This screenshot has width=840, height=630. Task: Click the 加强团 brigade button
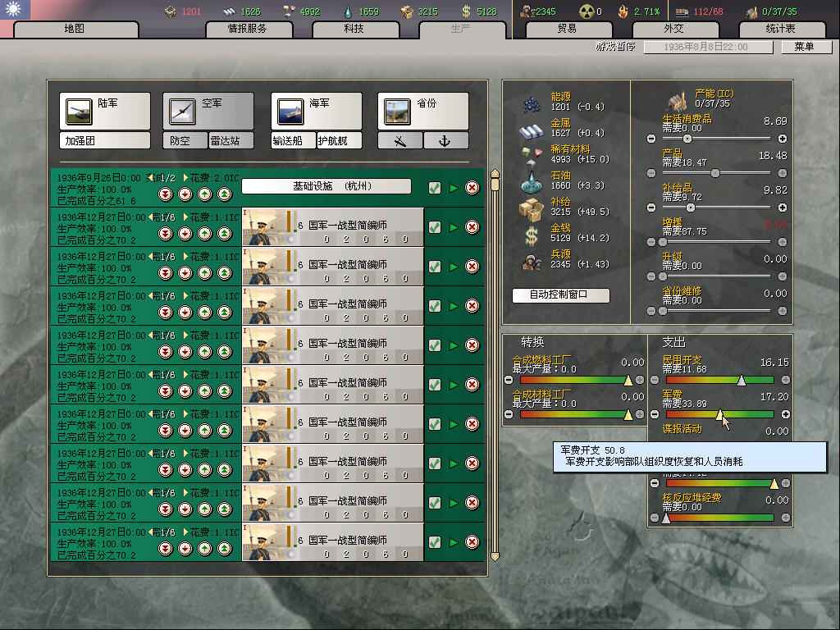point(104,141)
